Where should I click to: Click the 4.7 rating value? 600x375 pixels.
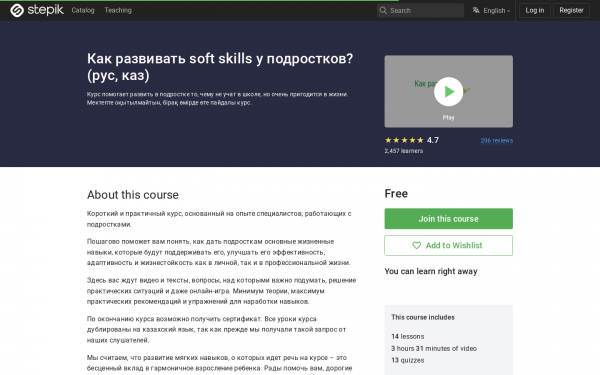point(433,140)
